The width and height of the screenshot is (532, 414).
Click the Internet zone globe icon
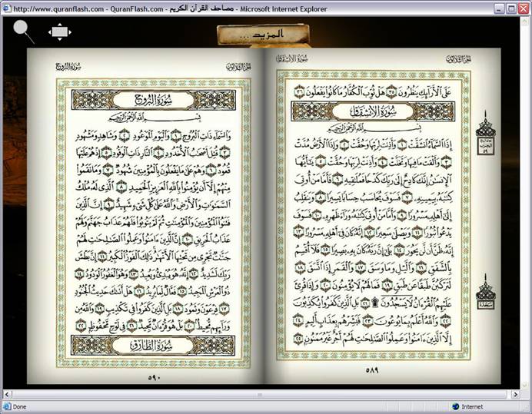(x=456, y=406)
